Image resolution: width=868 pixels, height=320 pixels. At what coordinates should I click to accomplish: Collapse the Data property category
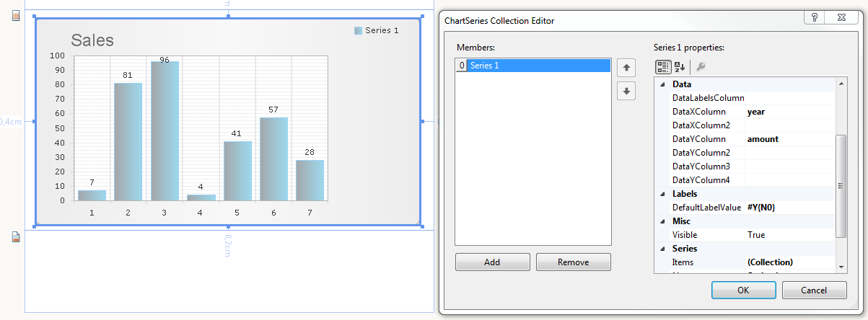click(x=661, y=84)
